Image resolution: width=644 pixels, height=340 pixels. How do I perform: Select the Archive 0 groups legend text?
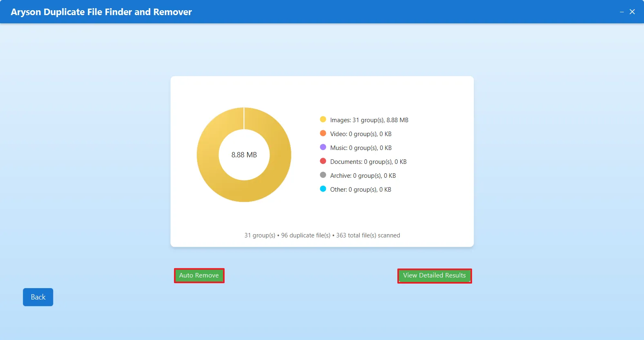click(x=363, y=176)
